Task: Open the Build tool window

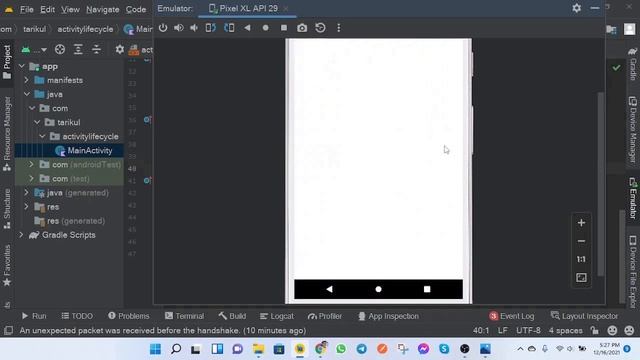Action: (x=232, y=316)
